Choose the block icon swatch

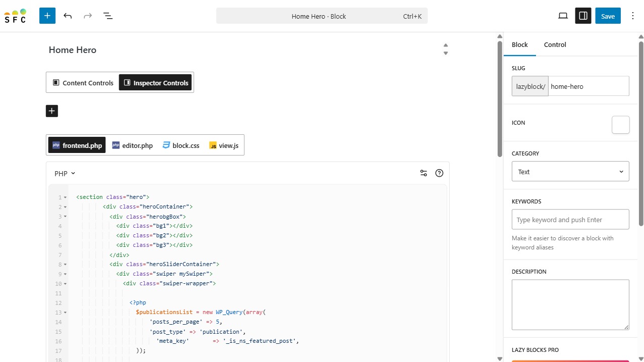click(620, 125)
